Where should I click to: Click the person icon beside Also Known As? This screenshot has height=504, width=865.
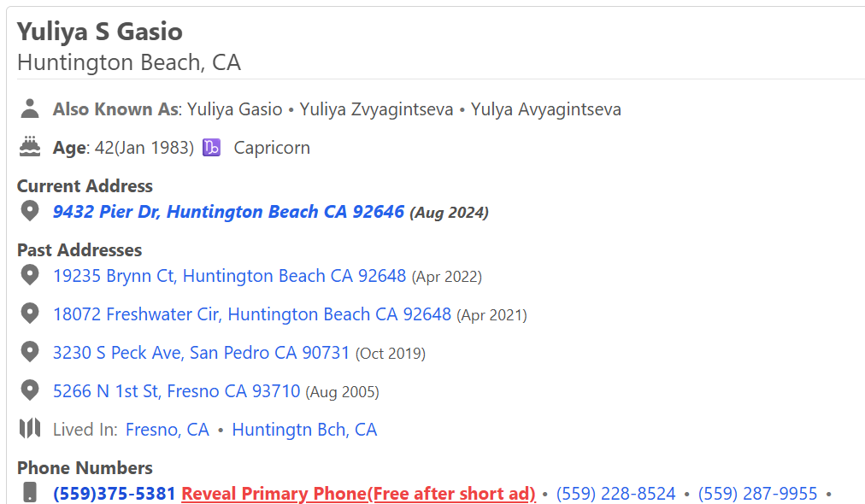[30, 108]
